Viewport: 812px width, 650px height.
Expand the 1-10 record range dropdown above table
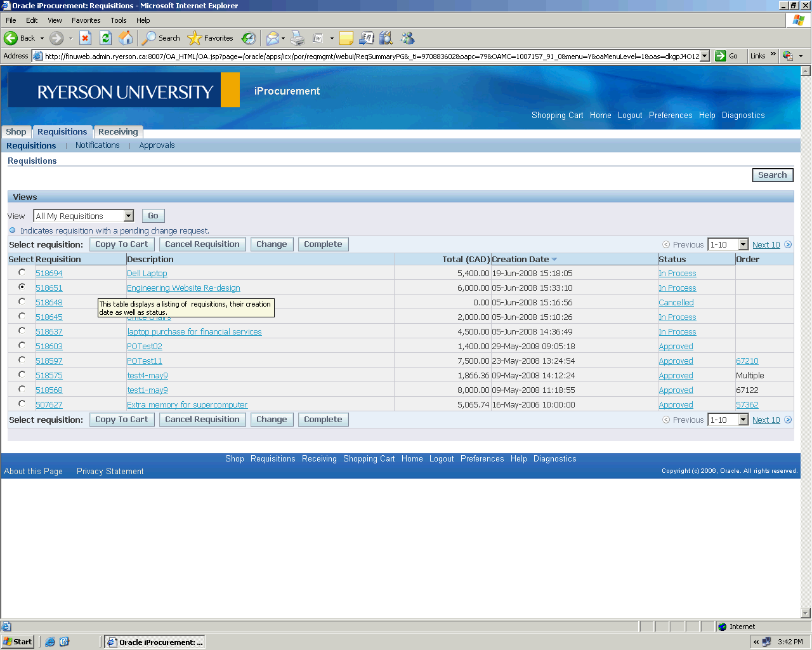[x=743, y=244]
